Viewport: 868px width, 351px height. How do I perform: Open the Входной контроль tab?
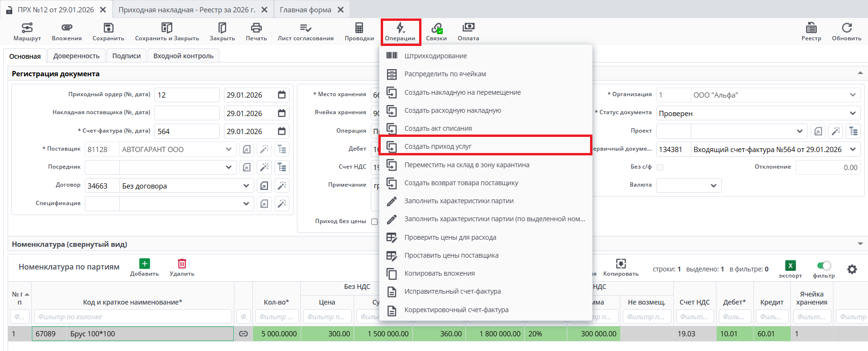(x=183, y=56)
